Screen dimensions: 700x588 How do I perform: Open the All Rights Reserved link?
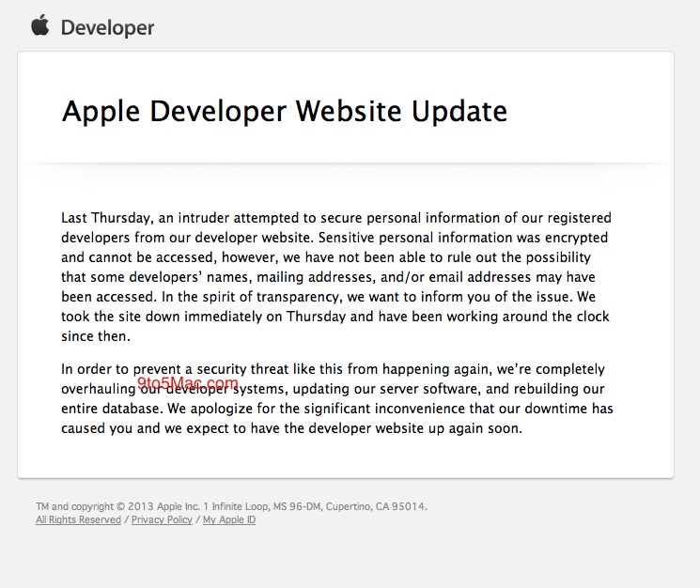click(x=78, y=519)
